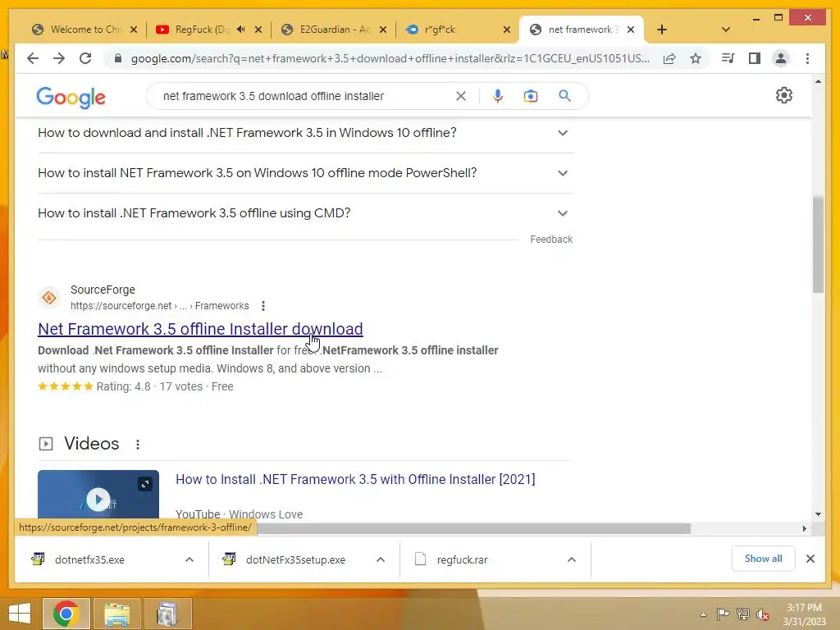Viewport: 840px width, 630px height.
Task: Switch to the RegFuck YouTube tab
Action: [199, 30]
